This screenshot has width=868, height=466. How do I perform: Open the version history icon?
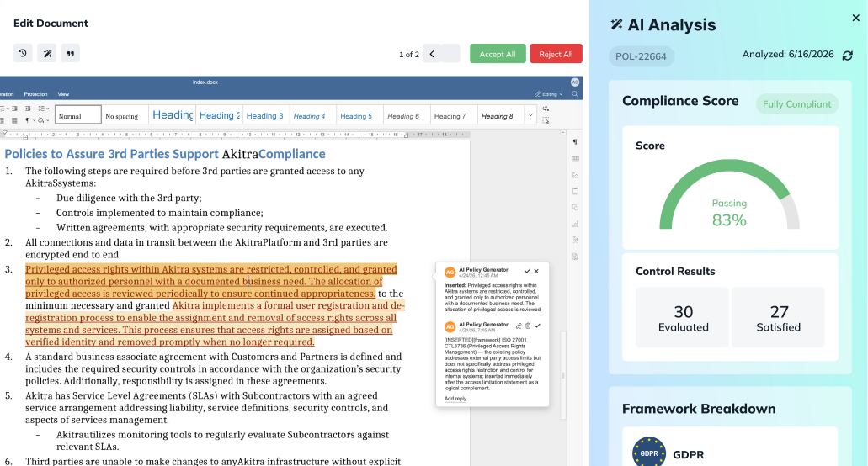[x=23, y=53]
